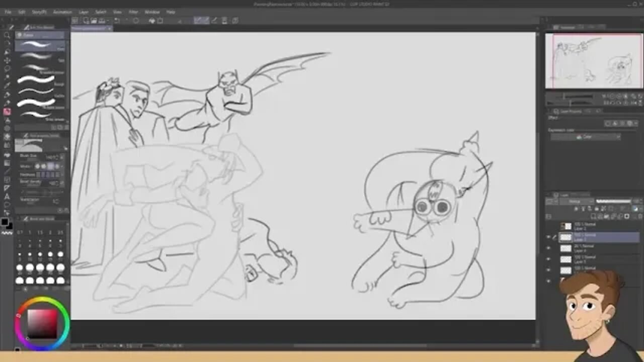Toggle Snap to Grid in command bar
Screen dimensions: 644x362
pos(214,21)
